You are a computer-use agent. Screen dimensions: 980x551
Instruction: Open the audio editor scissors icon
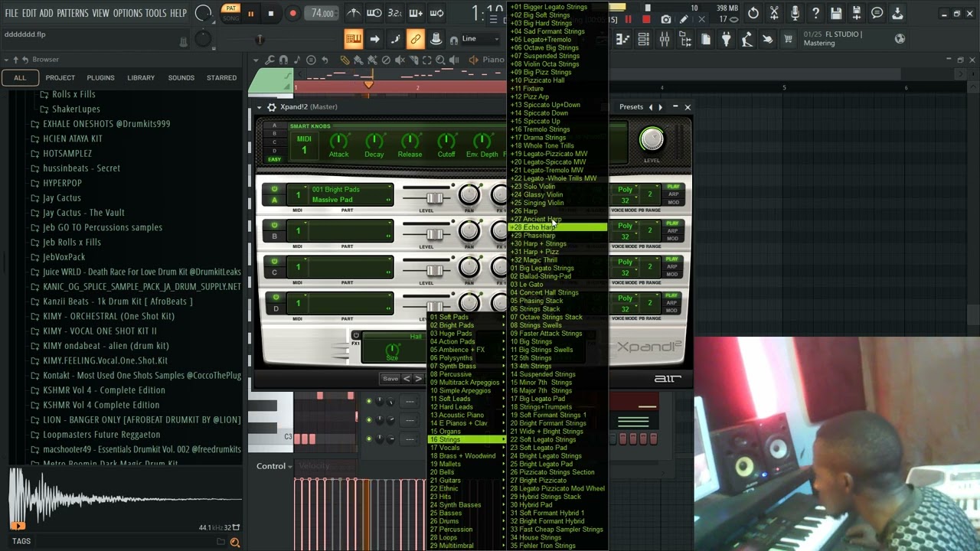tap(774, 13)
